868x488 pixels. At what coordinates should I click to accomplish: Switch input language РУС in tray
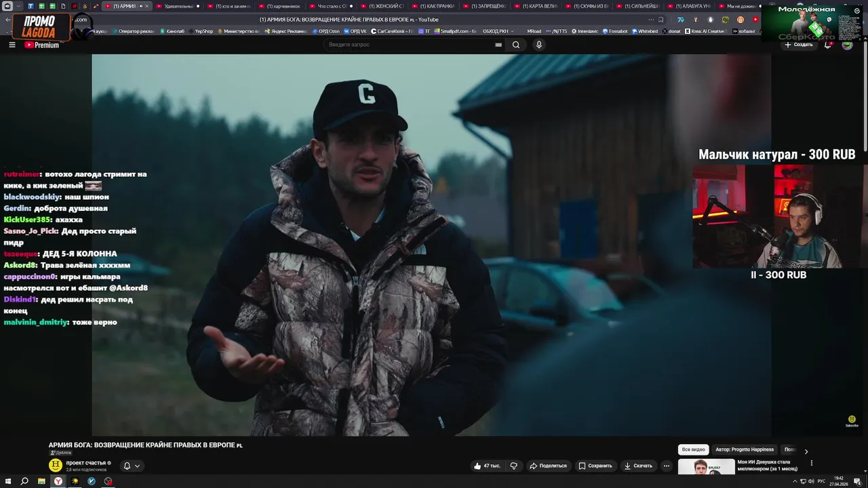[x=821, y=481]
